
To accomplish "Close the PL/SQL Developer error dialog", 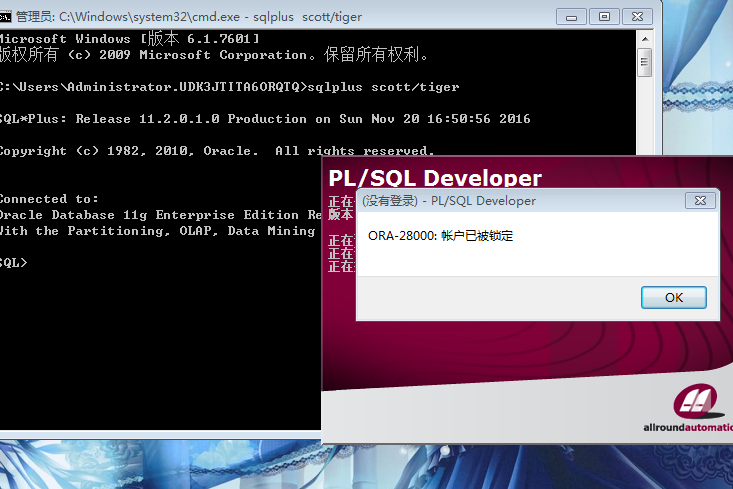I will tap(700, 201).
